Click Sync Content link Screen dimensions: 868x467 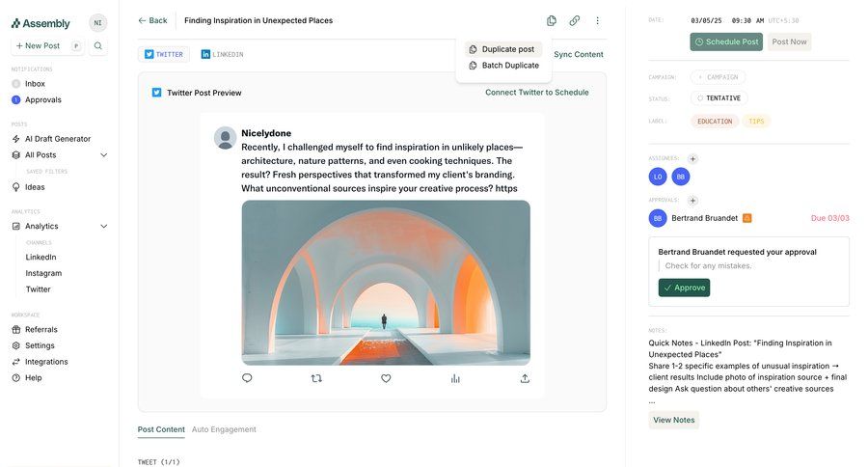(579, 54)
